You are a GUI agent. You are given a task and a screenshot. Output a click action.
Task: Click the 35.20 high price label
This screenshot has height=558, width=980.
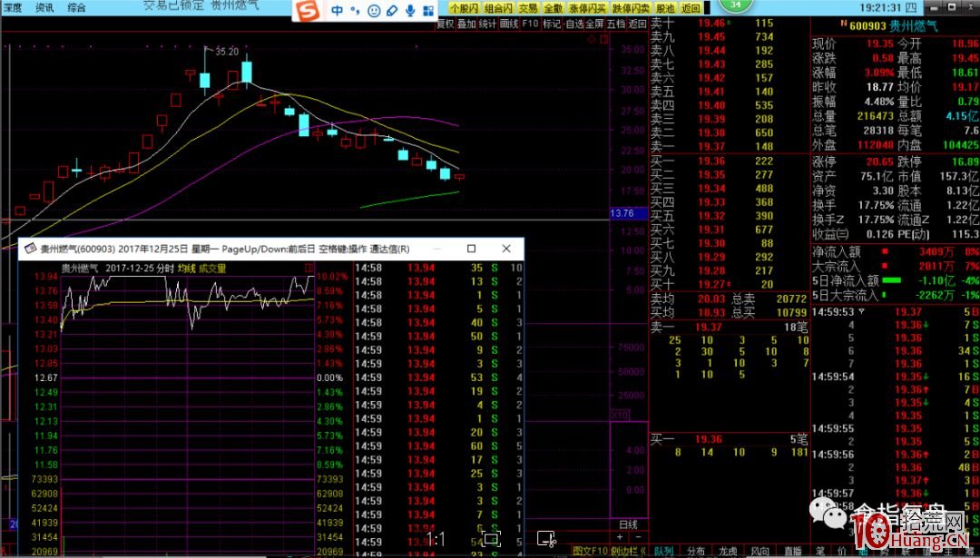coord(227,52)
